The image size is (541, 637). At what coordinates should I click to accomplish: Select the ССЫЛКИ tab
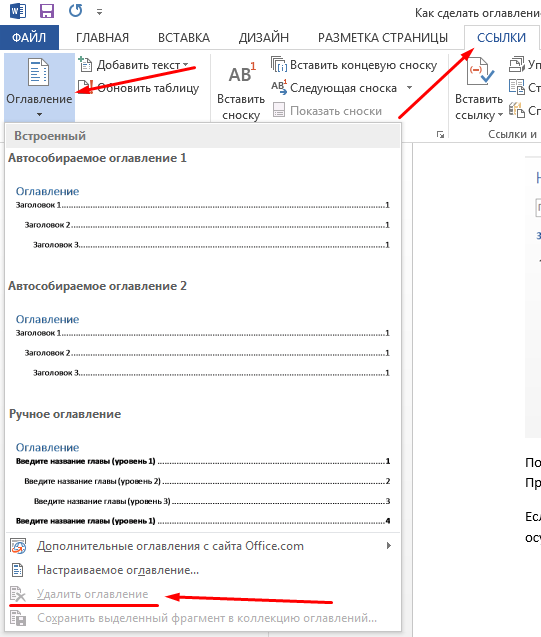(x=501, y=38)
